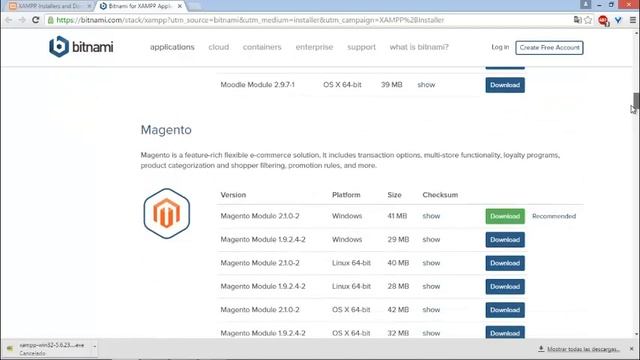Open the download item options arrow
This screenshot has height=360, width=640.
tap(94, 347)
